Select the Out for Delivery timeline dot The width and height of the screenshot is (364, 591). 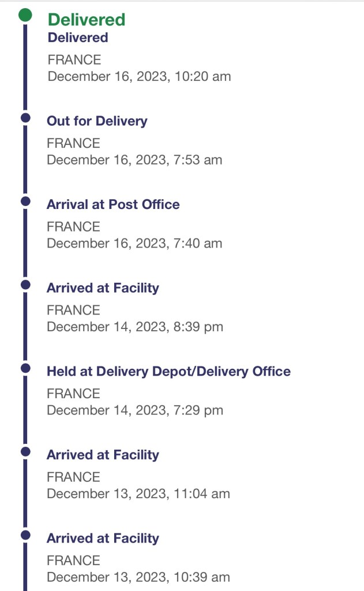tap(25, 118)
